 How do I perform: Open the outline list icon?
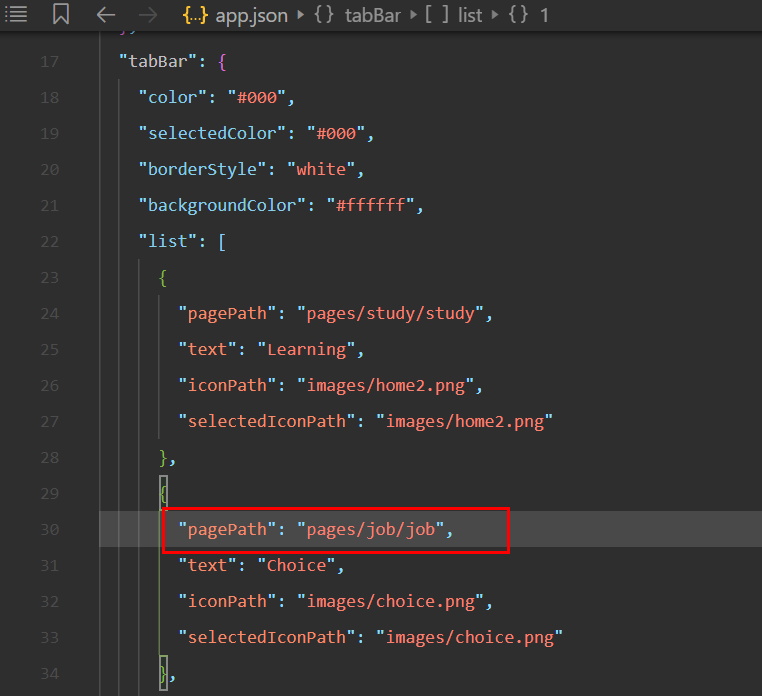[16, 14]
